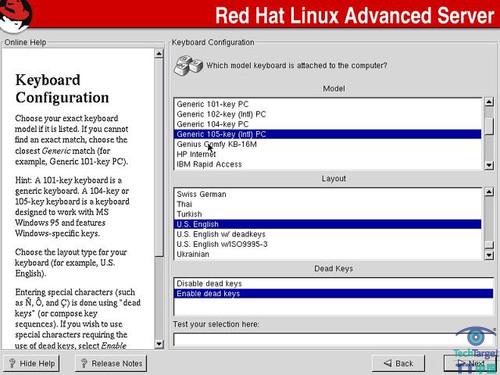Select Thai layout
Image resolution: width=500 pixels, height=375 pixels.
click(x=327, y=204)
